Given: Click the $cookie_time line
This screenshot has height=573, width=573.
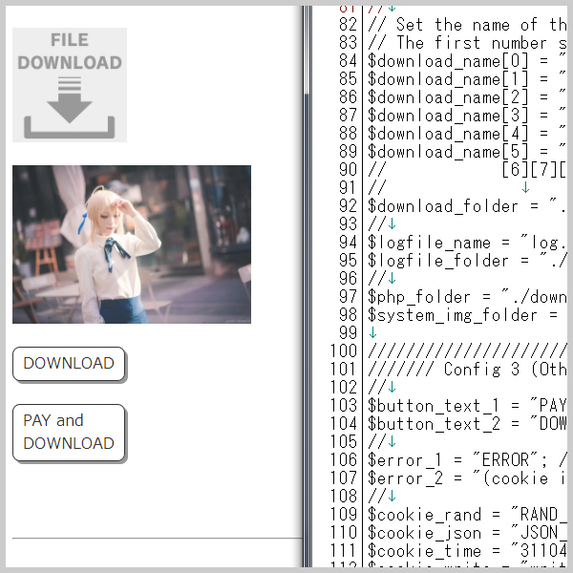Looking at the screenshot, I should click(x=467, y=551).
